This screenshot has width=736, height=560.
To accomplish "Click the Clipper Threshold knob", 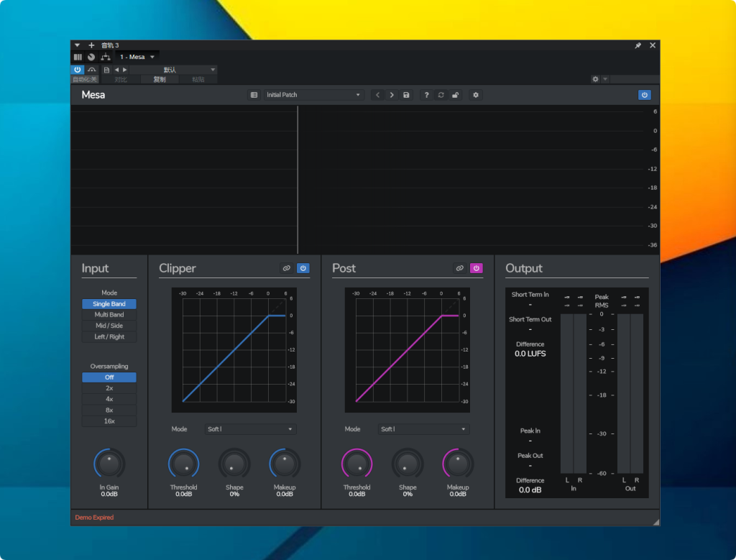I will click(183, 464).
